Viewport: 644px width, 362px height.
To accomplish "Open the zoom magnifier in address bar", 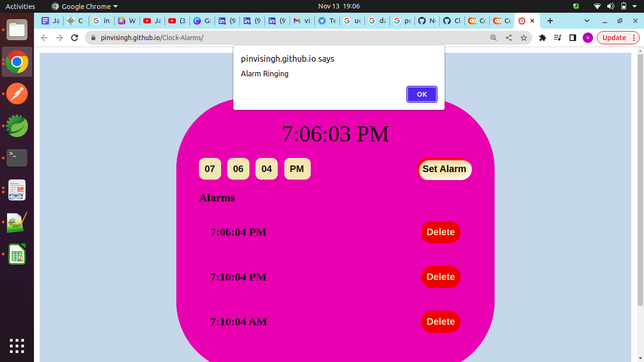I will click(494, 38).
